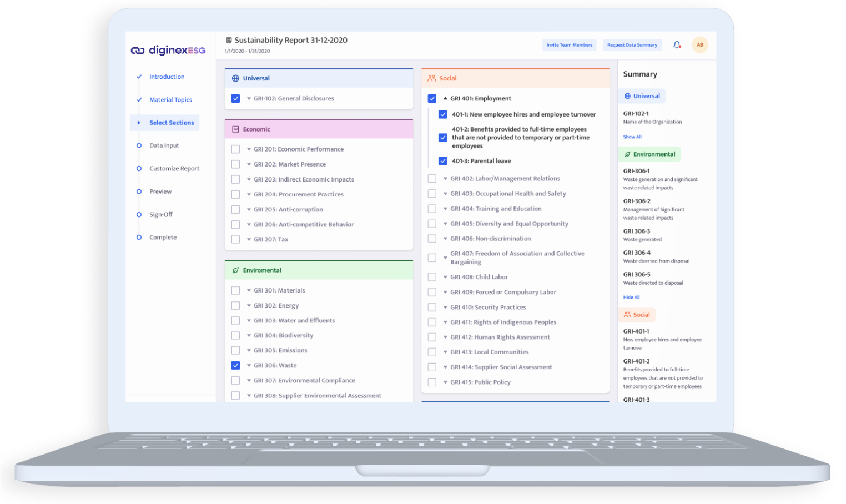This screenshot has height=504, width=846.
Task: Click the arrow icon beside Select Sections step
Action: [139, 123]
